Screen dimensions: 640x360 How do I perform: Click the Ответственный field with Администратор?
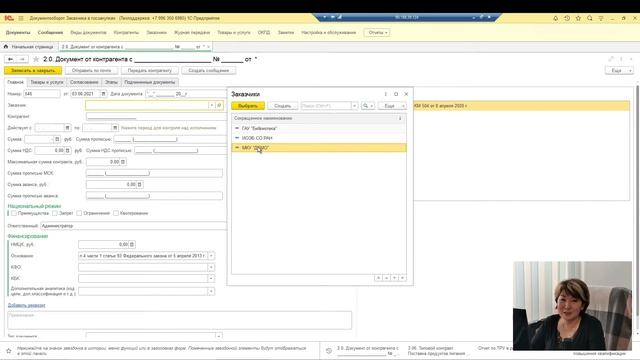point(133,226)
